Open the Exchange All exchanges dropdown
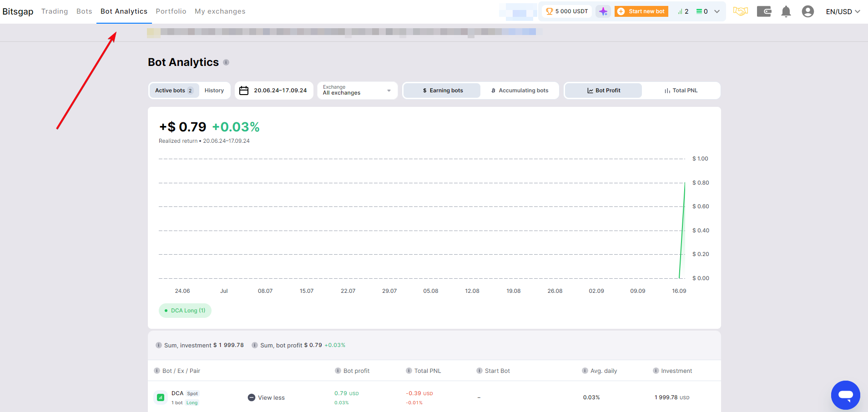868x412 pixels. [x=357, y=90]
